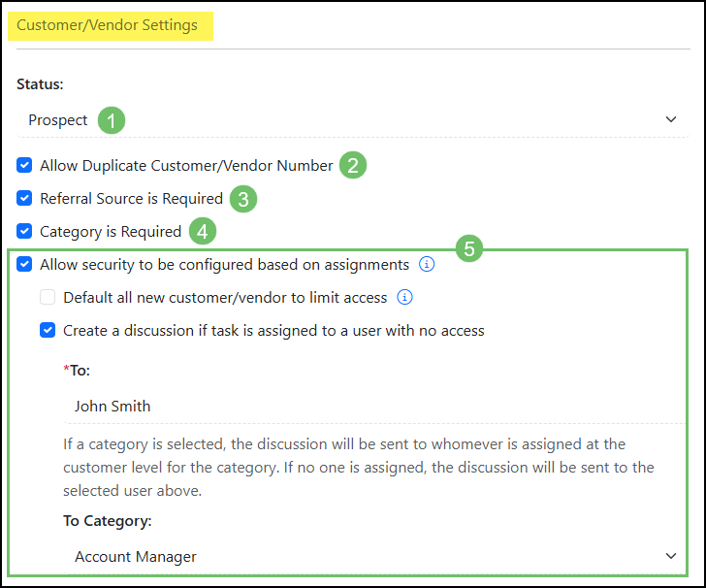
Task: Click the To field containing John Smith
Action: pyautogui.click(x=374, y=407)
